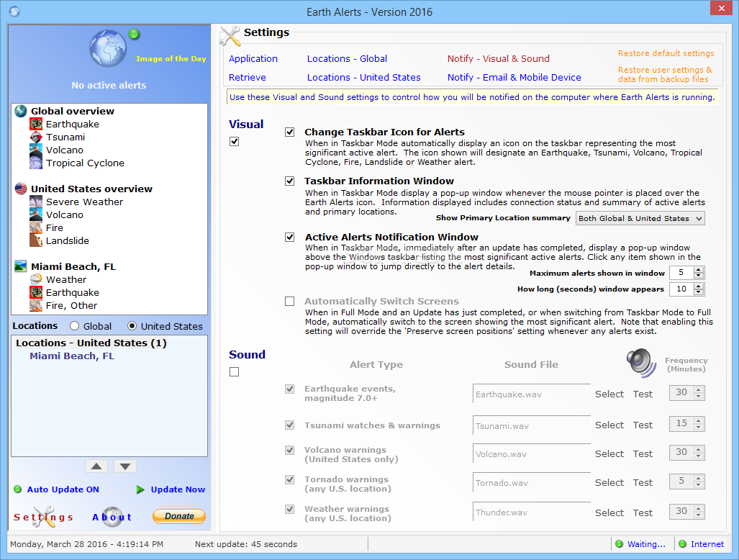
Task: Click the speaker icon in Sound section
Action: (x=641, y=363)
